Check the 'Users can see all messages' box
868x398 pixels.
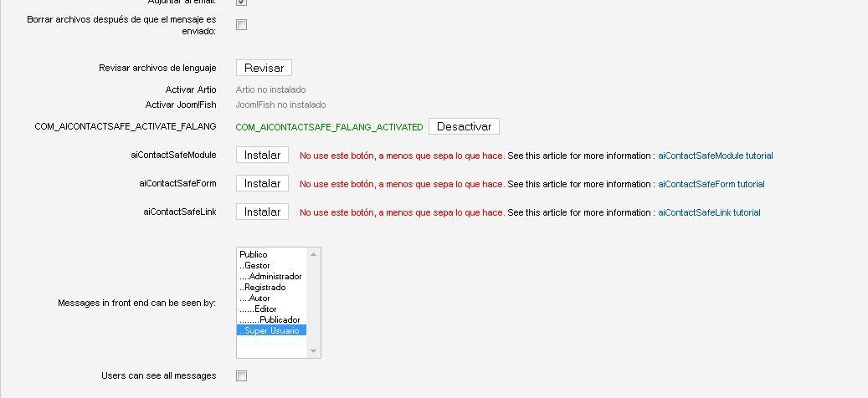241,376
